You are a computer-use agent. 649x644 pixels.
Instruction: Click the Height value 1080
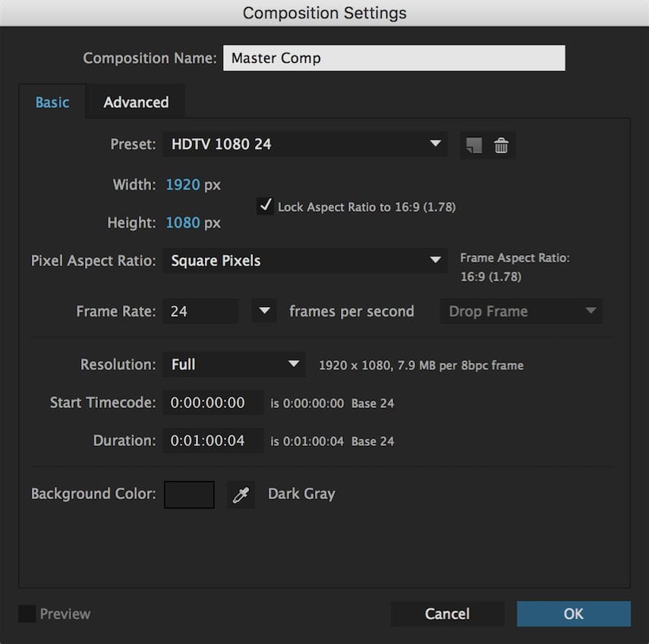tap(183, 223)
